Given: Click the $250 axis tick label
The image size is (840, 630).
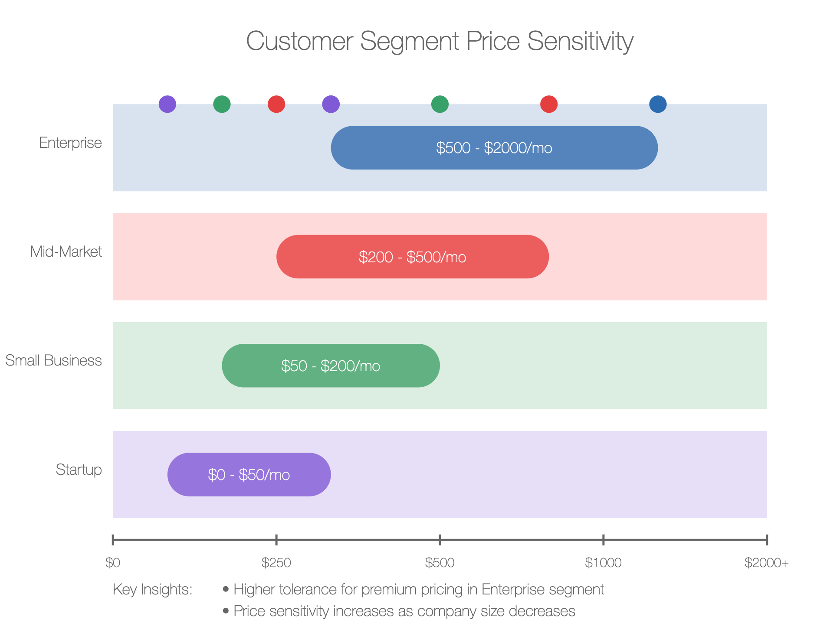Looking at the screenshot, I should click(x=276, y=563).
